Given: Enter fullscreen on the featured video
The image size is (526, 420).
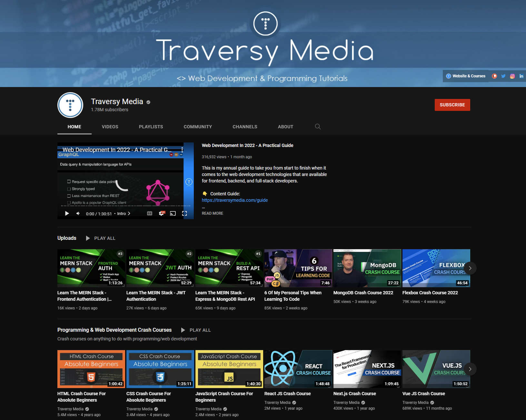Looking at the screenshot, I should pyautogui.click(x=184, y=213).
